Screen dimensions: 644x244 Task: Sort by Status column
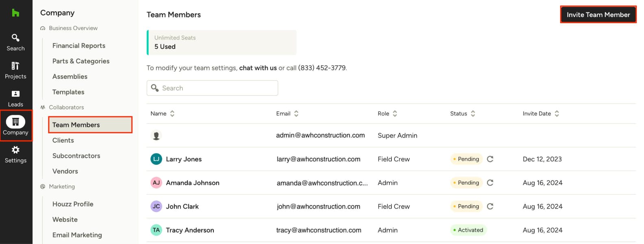pyautogui.click(x=473, y=114)
